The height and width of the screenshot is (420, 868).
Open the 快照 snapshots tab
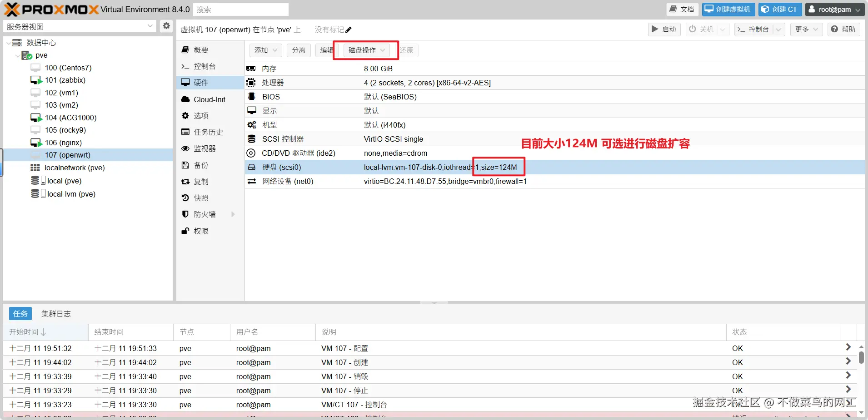[210, 198]
